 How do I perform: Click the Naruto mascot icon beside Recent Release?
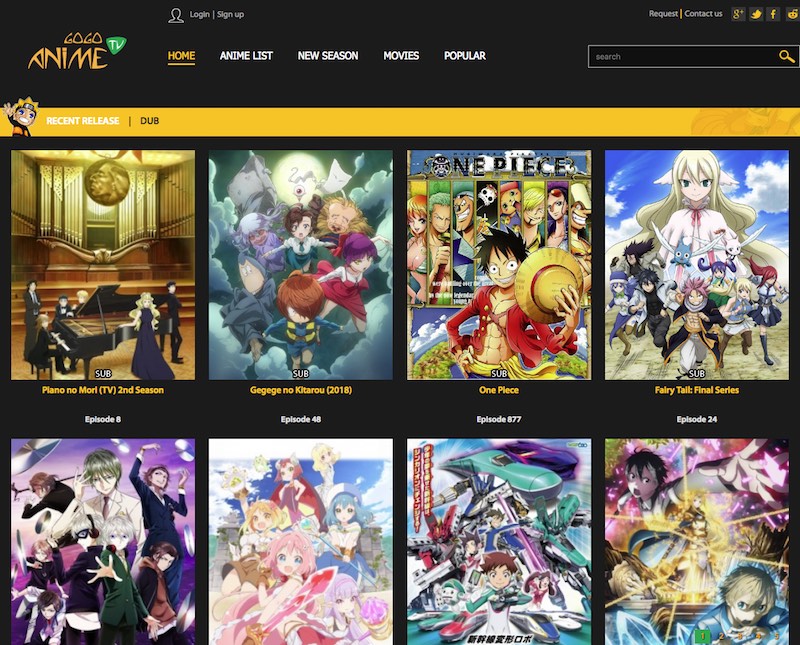click(x=20, y=117)
